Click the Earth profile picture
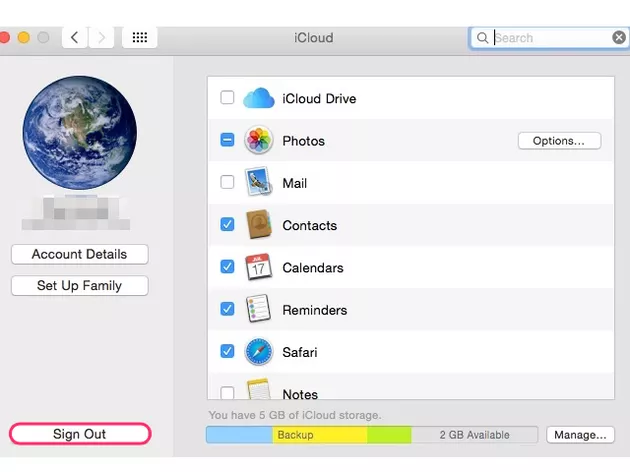 point(80,133)
